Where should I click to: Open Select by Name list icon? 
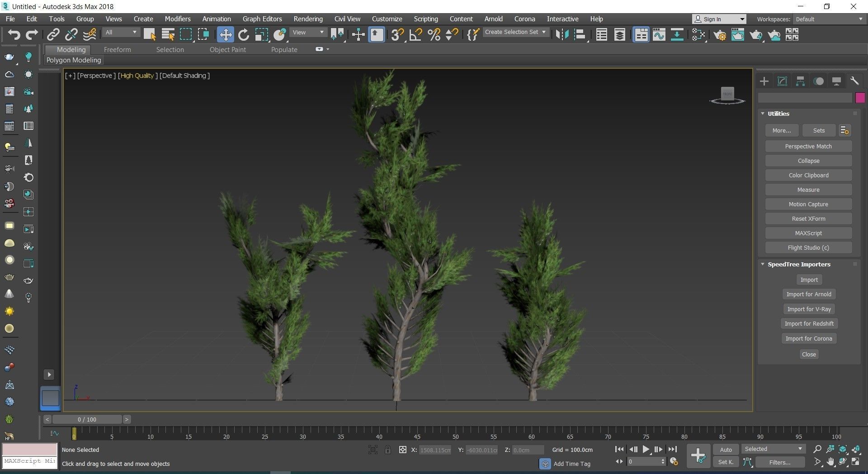(x=168, y=35)
